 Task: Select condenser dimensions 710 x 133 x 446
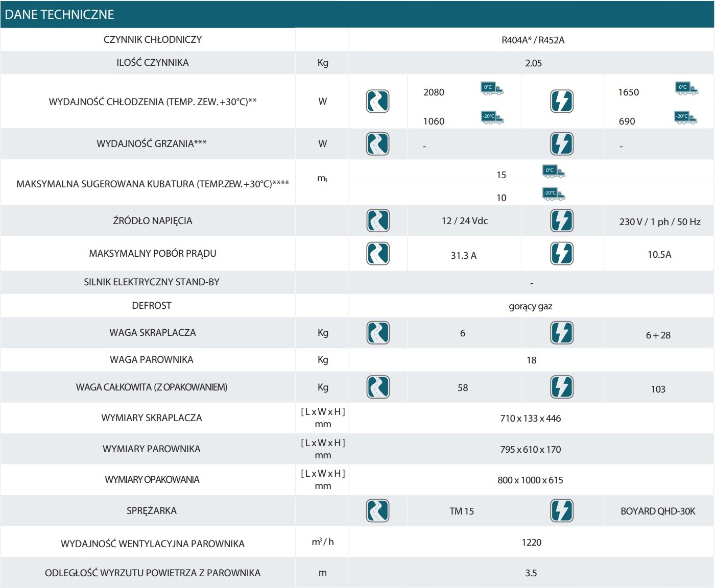coord(531,419)
